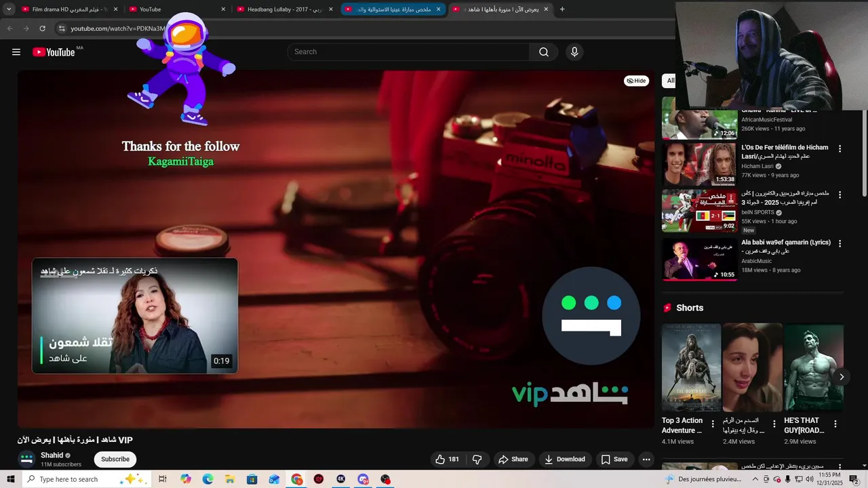
Task: Show hidden system tray icons
Action: (x=755, y=479)
